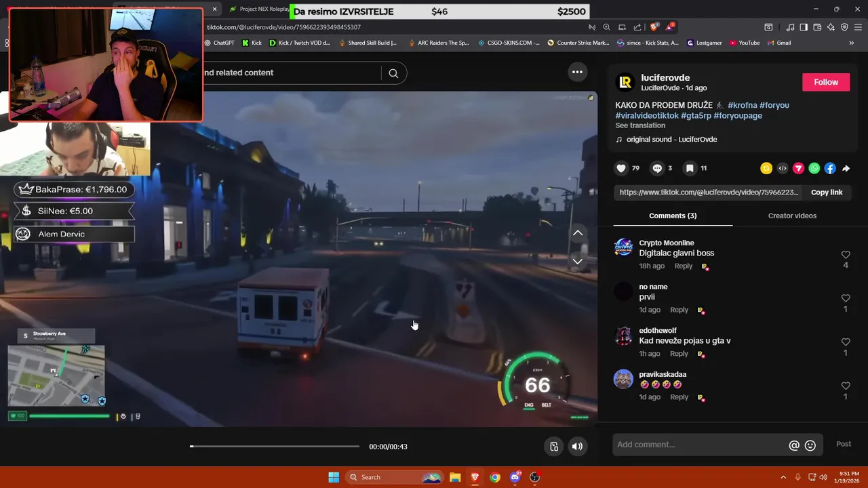Open Brave Leo AI sparkle icon
The width and height of the screenshot is (868, 488).
click(831, 27)
